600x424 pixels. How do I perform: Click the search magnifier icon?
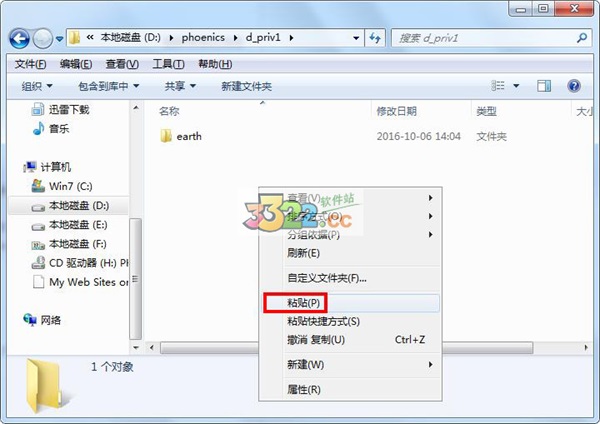pos(582,38)
